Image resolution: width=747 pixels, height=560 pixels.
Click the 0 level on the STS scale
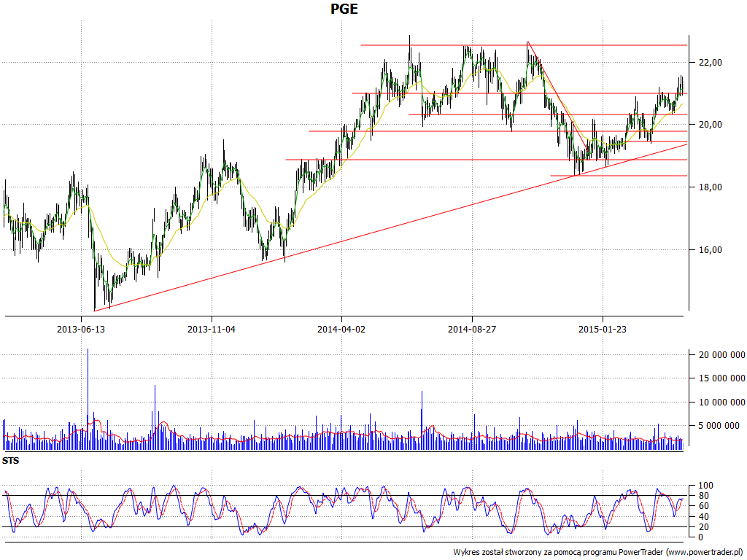701,537
